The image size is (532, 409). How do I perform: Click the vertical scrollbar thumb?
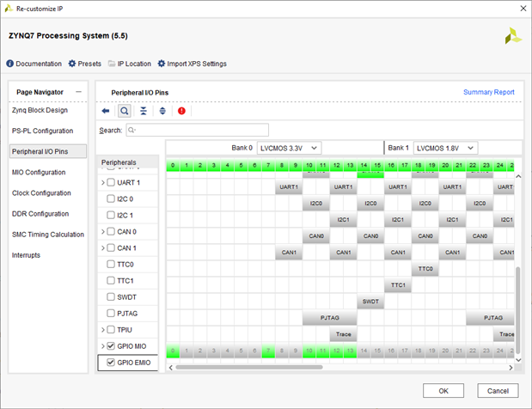click(517, 310)
